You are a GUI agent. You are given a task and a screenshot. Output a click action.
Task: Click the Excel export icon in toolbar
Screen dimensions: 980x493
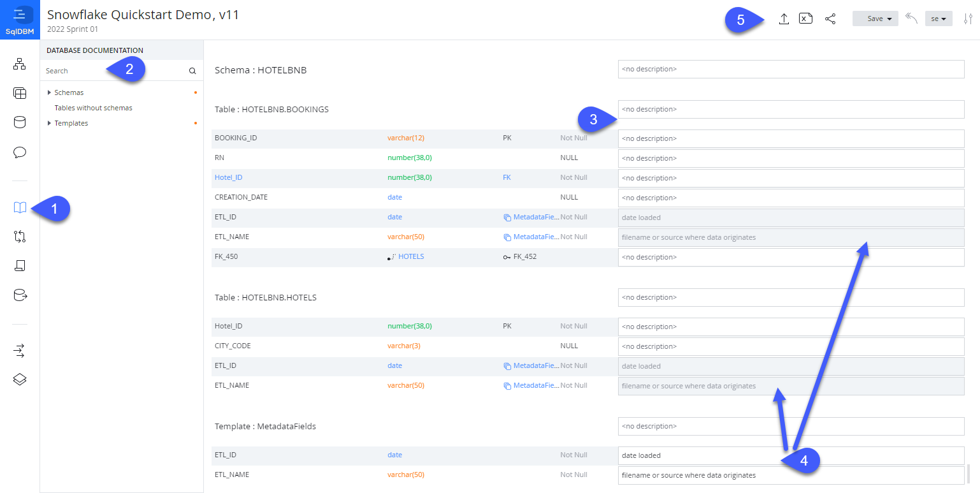click(806, 19)
